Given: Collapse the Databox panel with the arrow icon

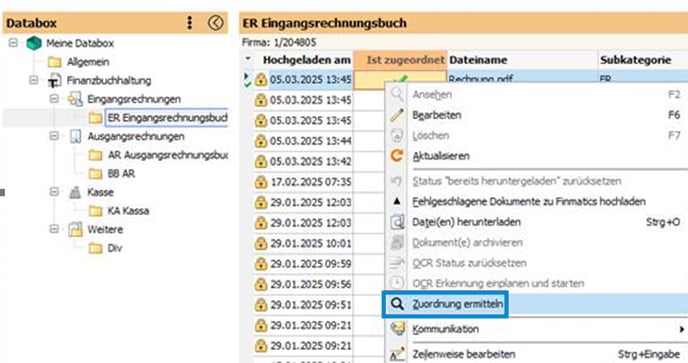Looking at the screenshot, I should coord(215,23).
